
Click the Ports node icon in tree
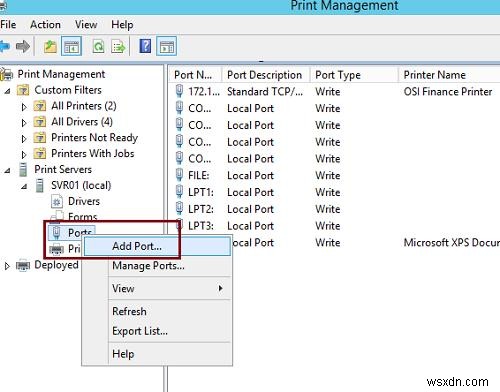[x=56, y=232]
